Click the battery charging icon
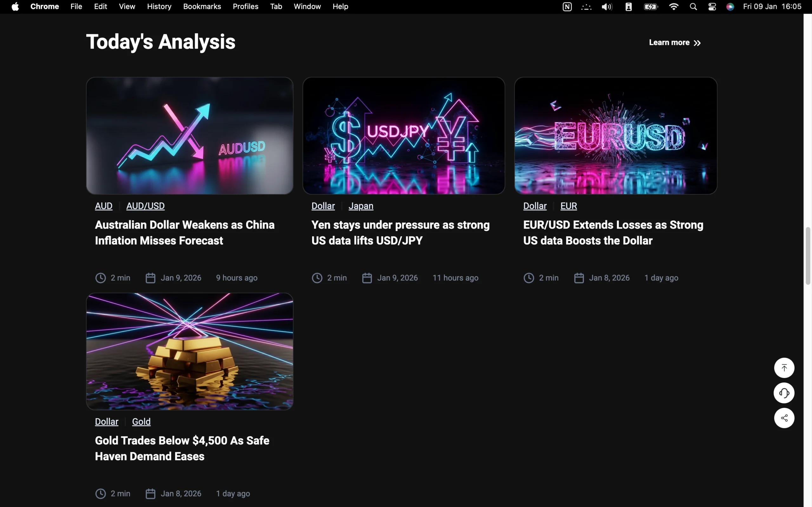Image resolution: width=812 pixels, height=507 pixels. 651,7
